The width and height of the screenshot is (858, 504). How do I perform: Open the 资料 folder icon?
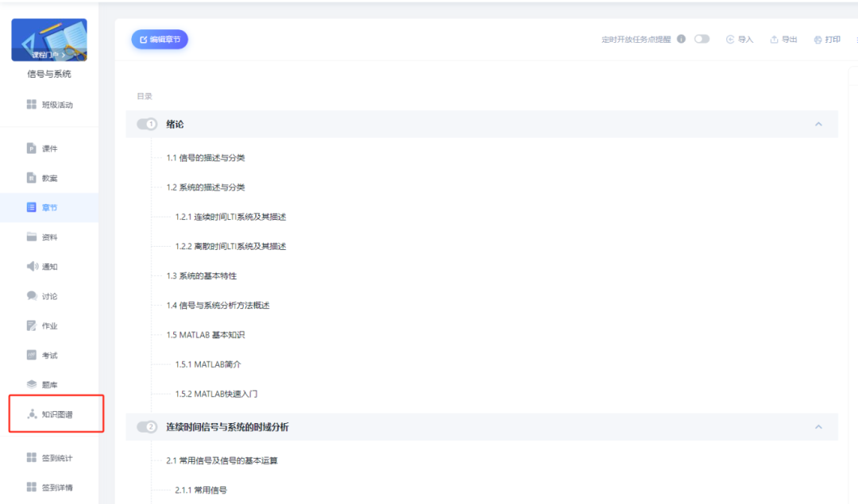(x=32, y=237)
